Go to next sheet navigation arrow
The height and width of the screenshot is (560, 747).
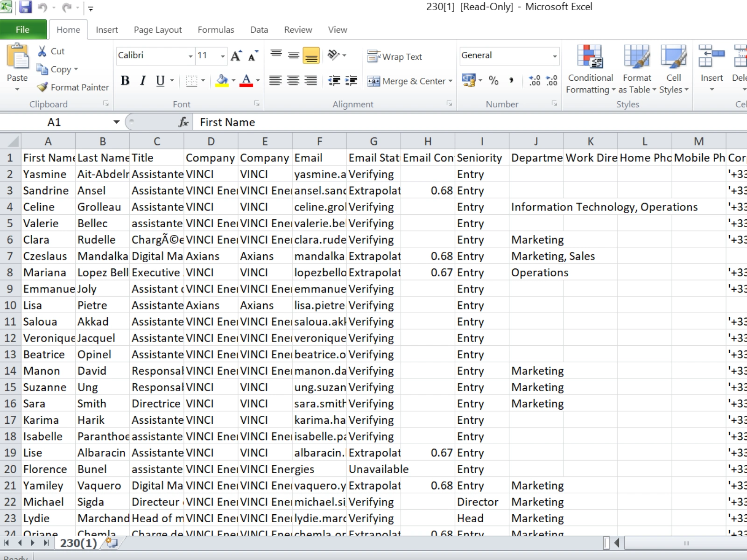click(x=32, y=543)
